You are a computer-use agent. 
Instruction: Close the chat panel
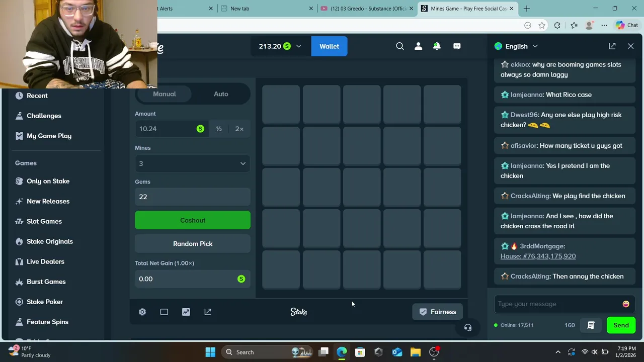point(631,46)
